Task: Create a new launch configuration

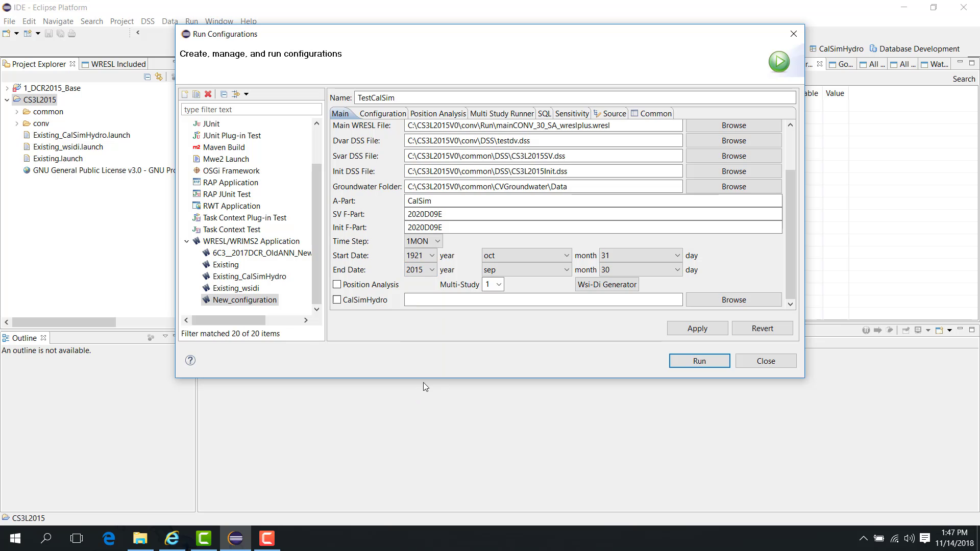Action: coord(185,94)
